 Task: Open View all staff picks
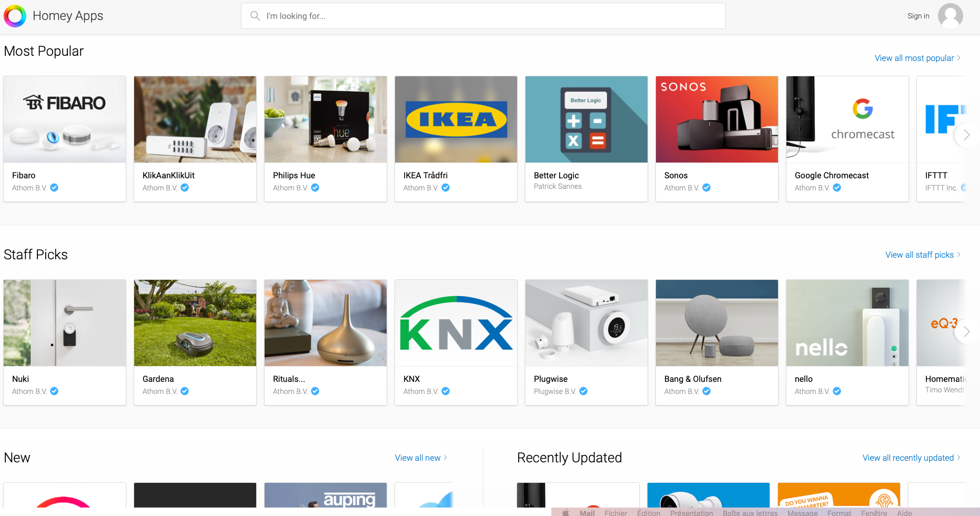point(919,255)
